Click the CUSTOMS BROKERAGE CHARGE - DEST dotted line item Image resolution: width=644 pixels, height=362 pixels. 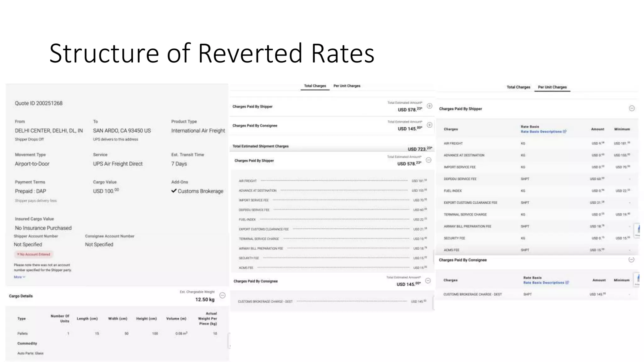coord(265,302)
